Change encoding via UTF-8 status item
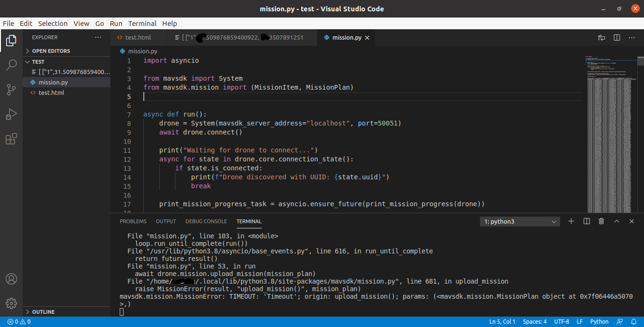Image resolution: width=644 pixels, height=327 pixels. point(561,322)
